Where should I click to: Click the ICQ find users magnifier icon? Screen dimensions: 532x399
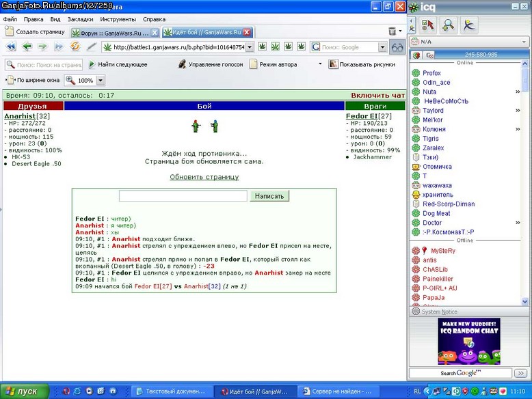point(448,25)
